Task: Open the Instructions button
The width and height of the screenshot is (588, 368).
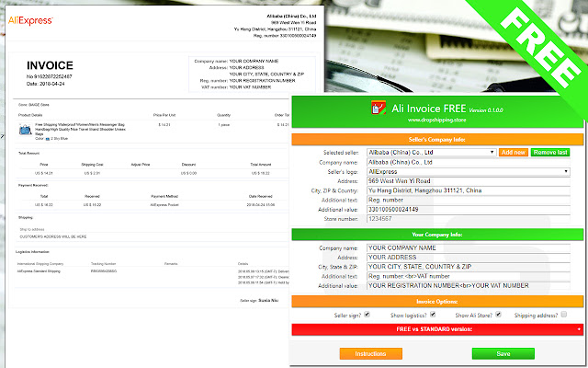Action: tap(370, 353)
